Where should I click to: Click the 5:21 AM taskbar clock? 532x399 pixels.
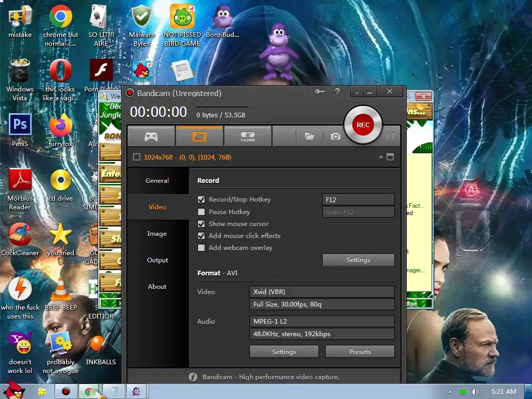coord(504,392)
